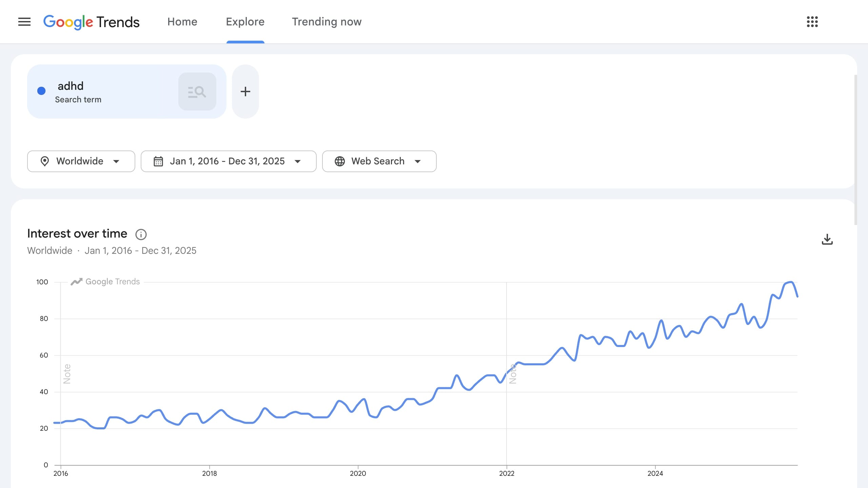Image resolution: width=868 pixels, height=488 pixels.
Task: Click the Note marker near 2016
Action: (67, 374)
